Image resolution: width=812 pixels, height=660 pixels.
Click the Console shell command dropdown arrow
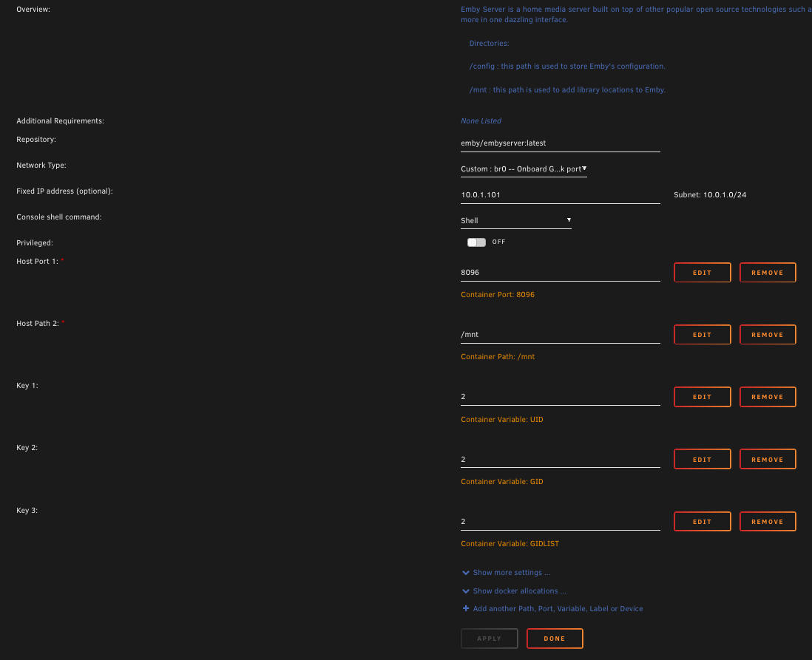(569, 220)
